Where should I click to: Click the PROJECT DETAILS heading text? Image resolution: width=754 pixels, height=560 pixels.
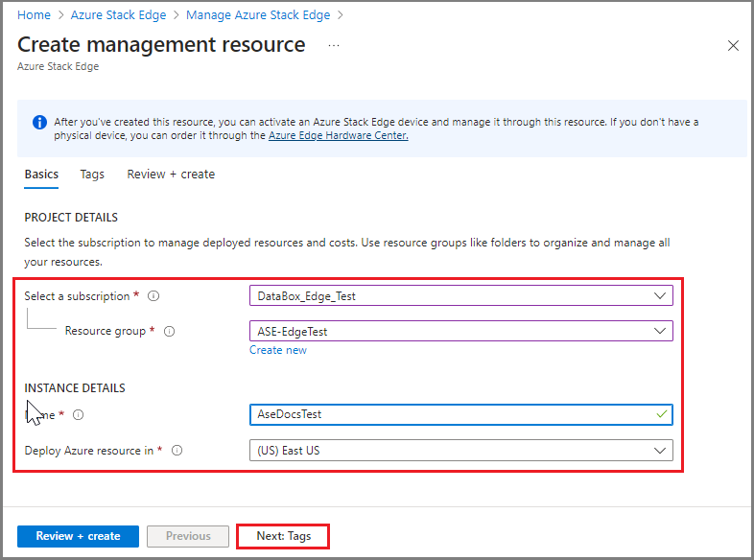71,218
